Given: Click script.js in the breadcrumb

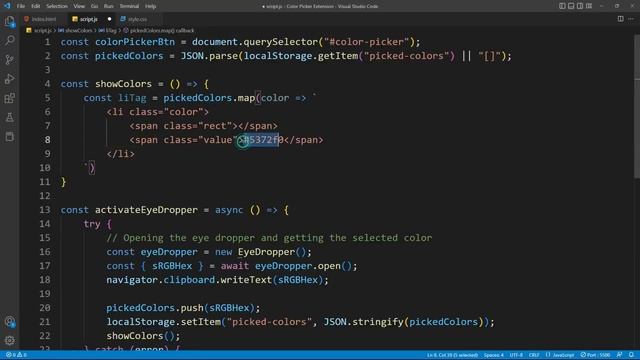Looking at the screenshot, I should (42, 31).
